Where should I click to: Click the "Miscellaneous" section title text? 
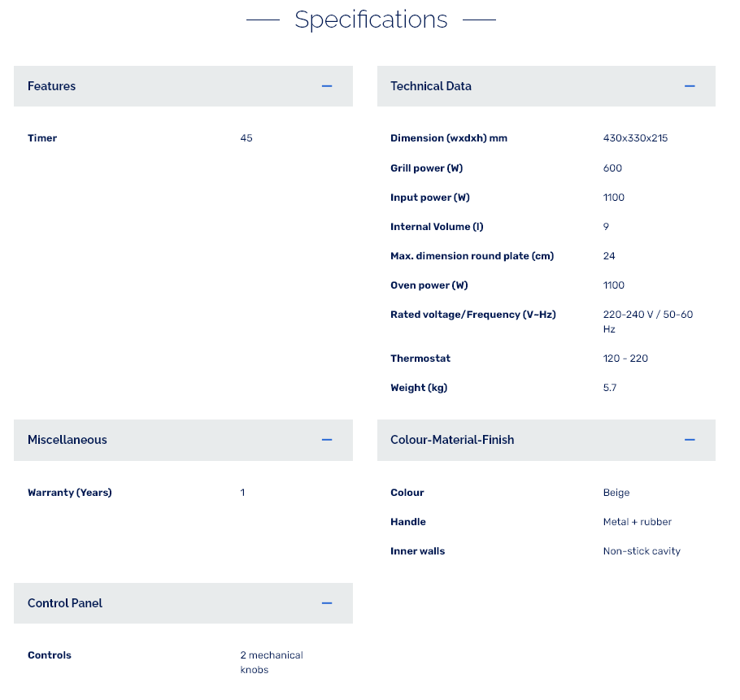coord(67,440)
